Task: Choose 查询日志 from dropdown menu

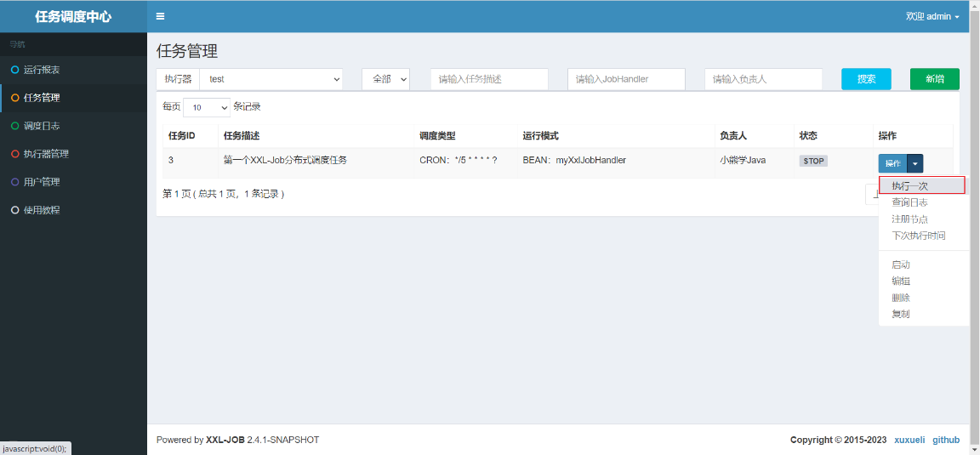Action: (x=909, y=202)
